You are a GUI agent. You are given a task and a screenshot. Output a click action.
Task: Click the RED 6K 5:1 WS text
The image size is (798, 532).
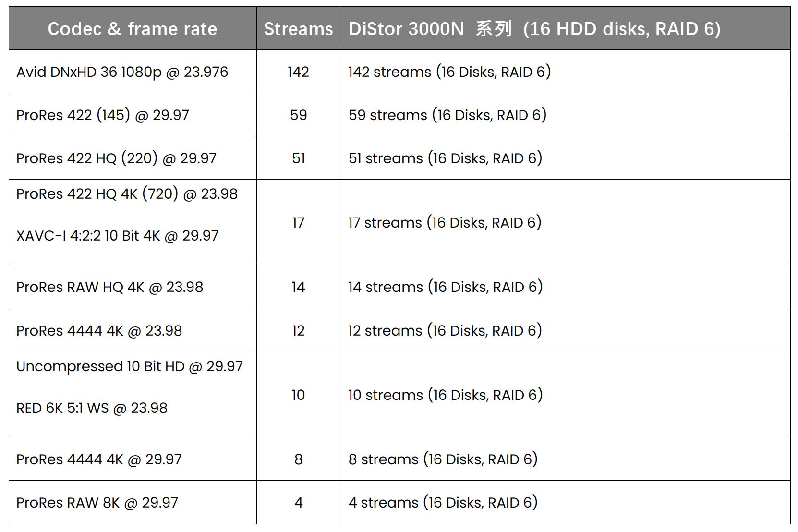click(x=92, y=408)
